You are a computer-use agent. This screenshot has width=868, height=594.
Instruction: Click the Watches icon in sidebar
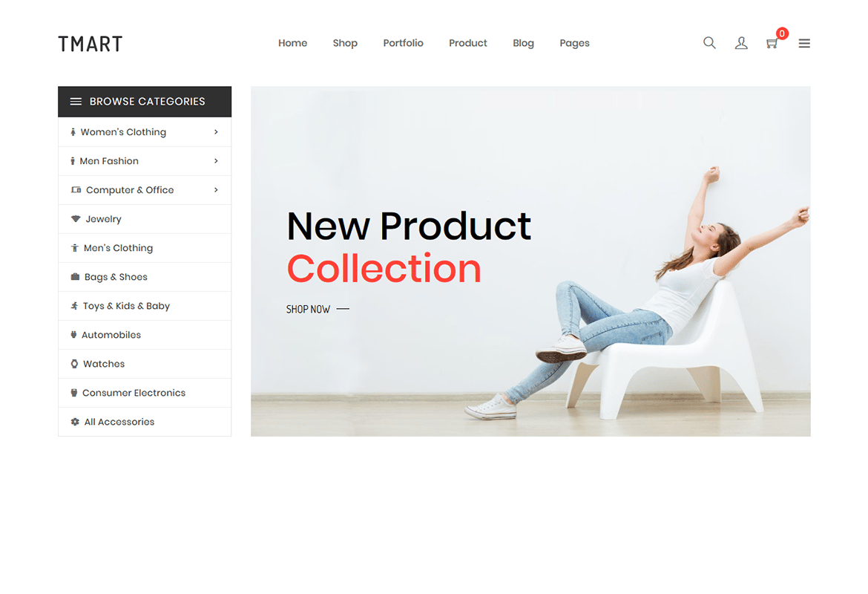74,364
